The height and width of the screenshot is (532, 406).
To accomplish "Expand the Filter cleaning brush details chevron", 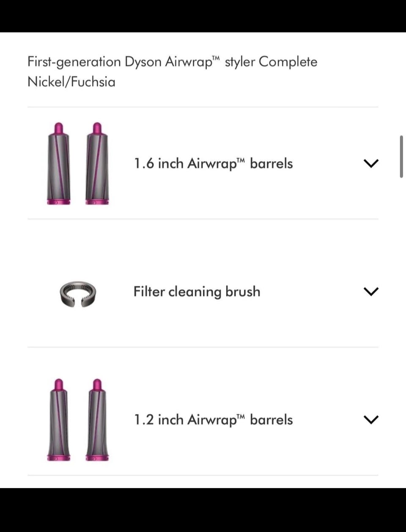I will (371, 291).
